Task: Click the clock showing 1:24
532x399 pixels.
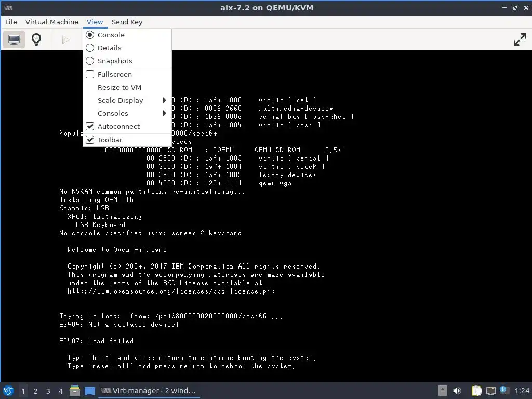Action: (x=522, y=391)
